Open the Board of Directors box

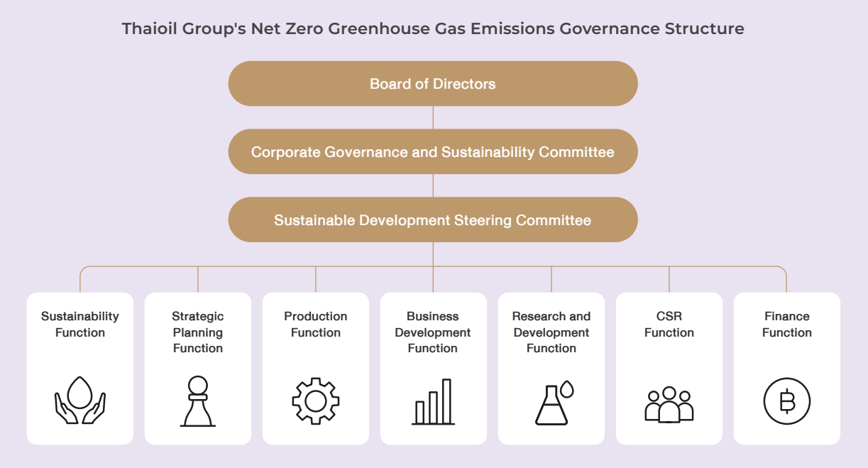(x=433, y=84)
